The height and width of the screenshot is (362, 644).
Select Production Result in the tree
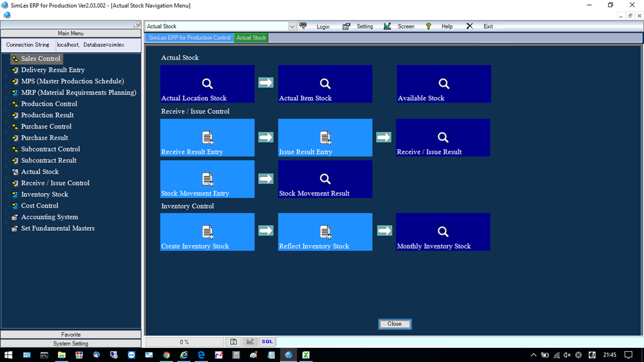(48, 115)
